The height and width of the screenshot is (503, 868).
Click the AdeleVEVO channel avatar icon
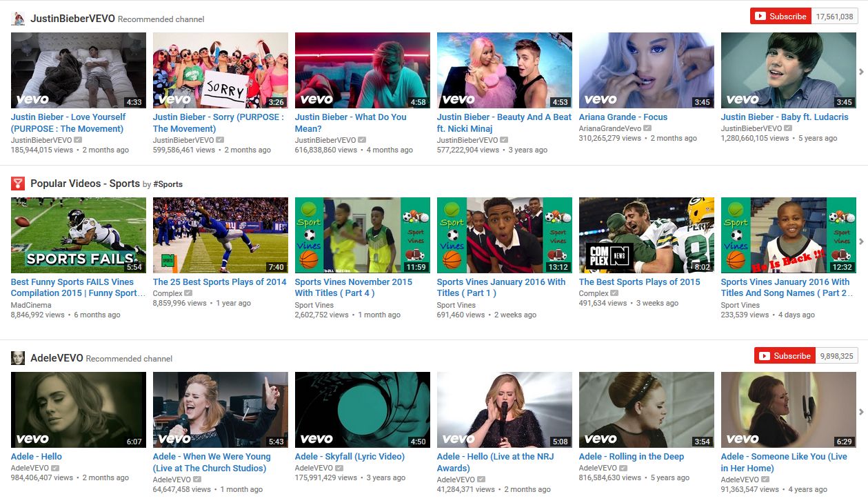[x=18, y=358]
